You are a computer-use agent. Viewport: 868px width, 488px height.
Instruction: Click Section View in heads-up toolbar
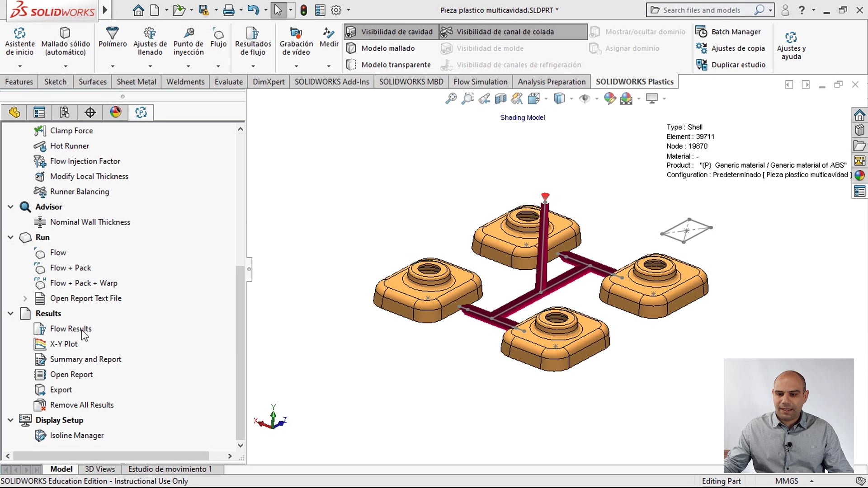point(500,99)
